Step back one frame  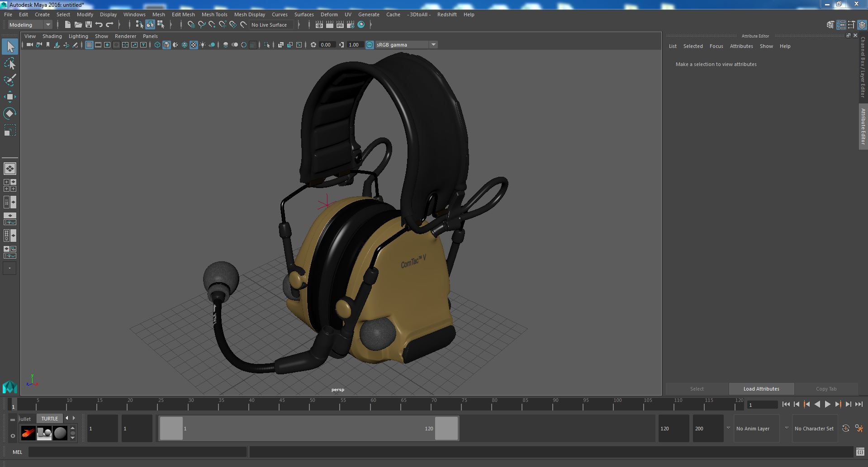coord(796,405)
